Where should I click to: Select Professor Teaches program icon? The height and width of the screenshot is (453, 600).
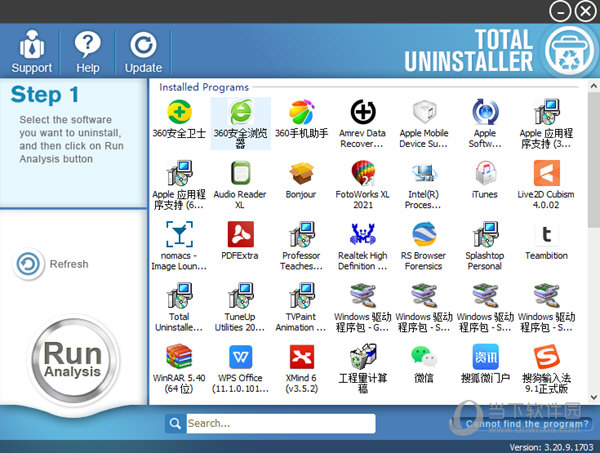[302, 234]
